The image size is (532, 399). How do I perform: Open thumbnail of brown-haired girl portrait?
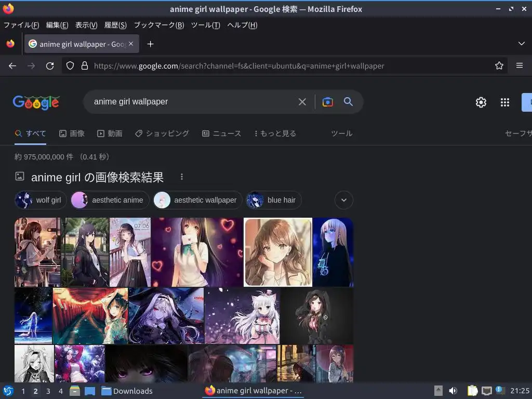coord(278,252)
